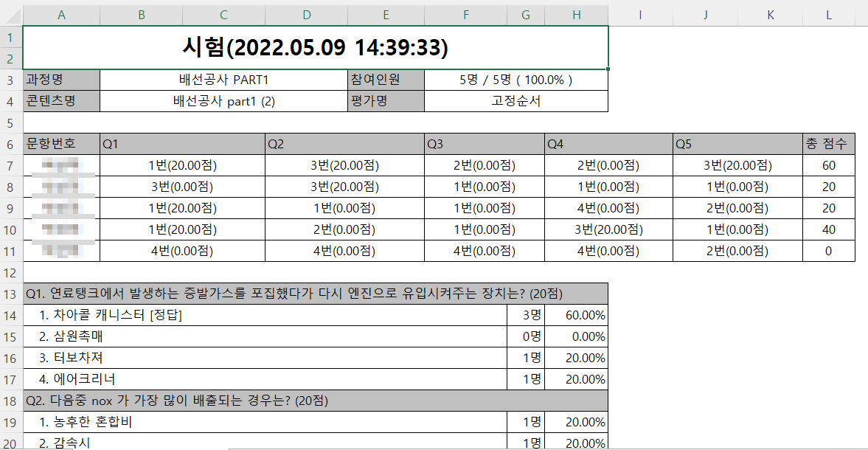This screenshot has width=868, height=450.
Task: Select the total score cell showing 60
Action: (x=829, y=165)
